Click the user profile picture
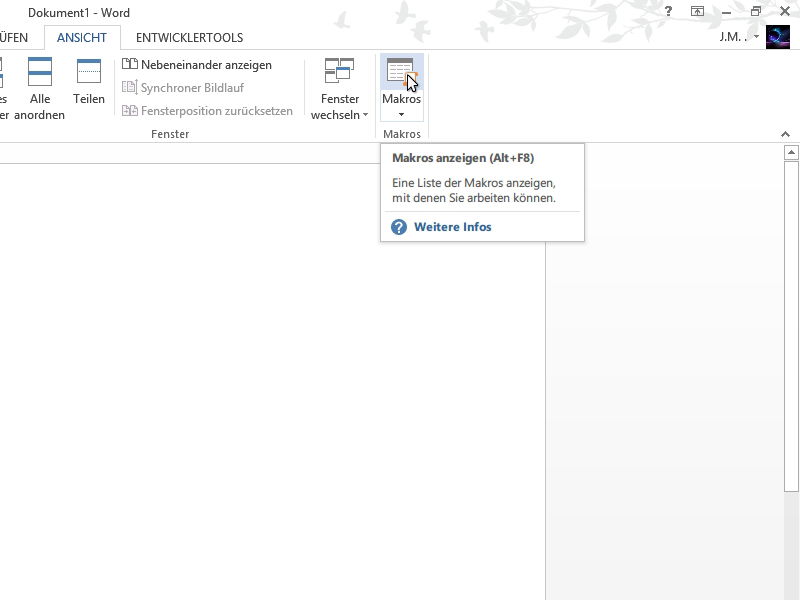 pos(778,37)
